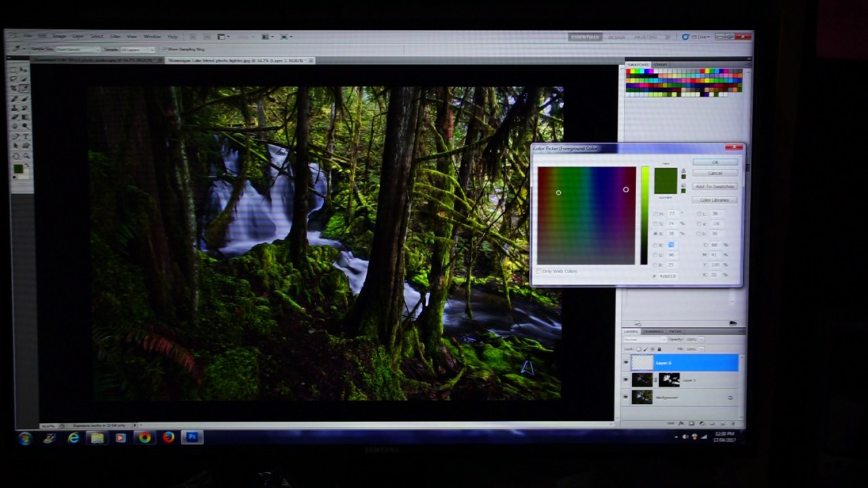Image resolution: width=868 pixels, height=488 pixels.
Task: Click the Add To Swatches button
Action: click(715, 186)
